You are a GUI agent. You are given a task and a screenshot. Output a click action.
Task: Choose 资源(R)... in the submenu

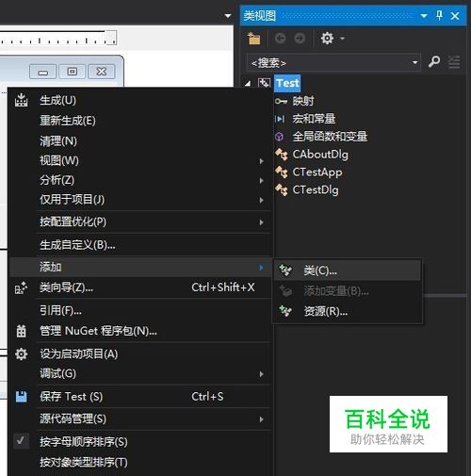(x=347, y=312)
